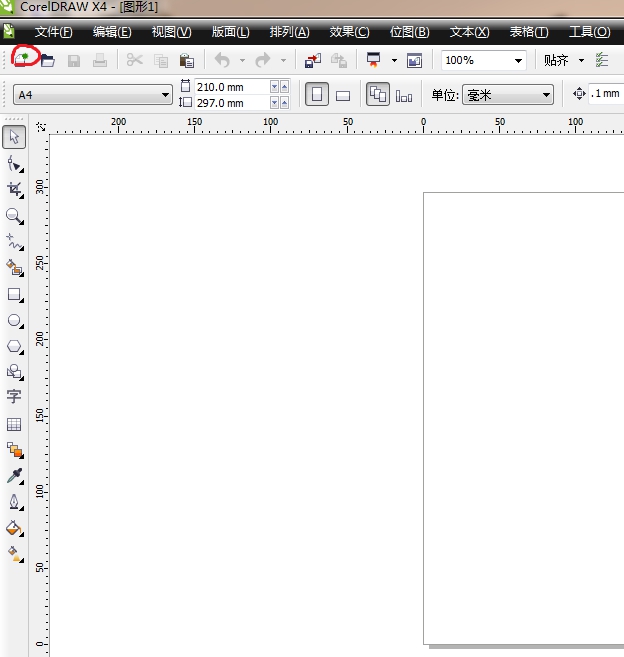Select the Text tool (字)
Viewport: 624px width, 657px height.
(x=15, y=396)
